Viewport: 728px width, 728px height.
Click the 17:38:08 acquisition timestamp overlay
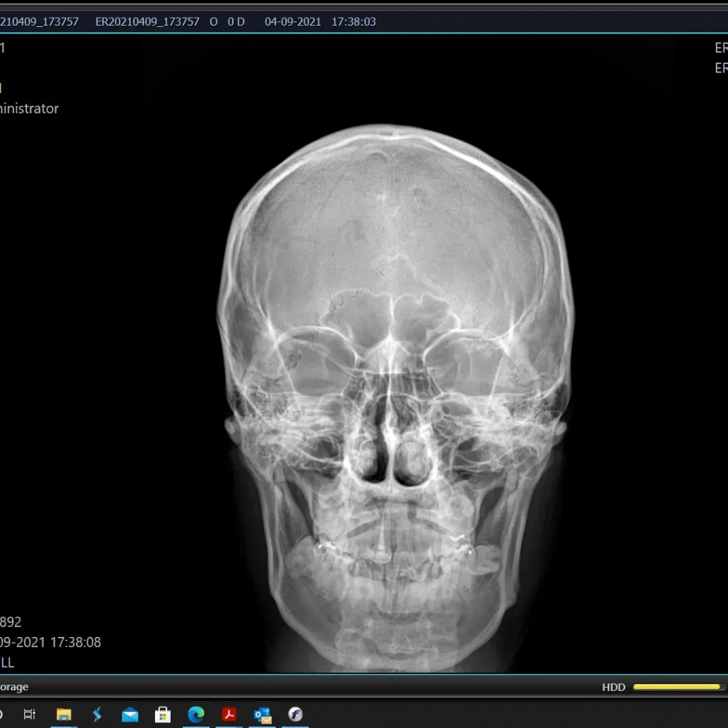pos(75,643)
